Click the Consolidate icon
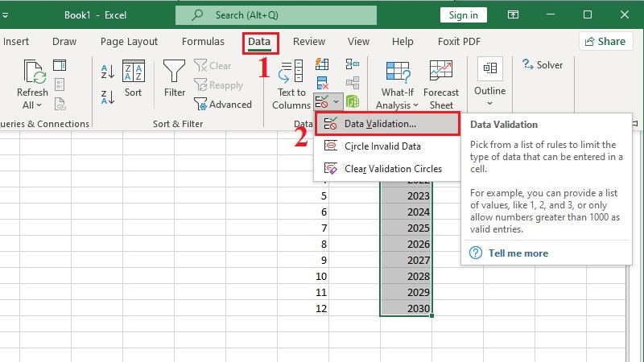The image size is (644, 362). pyautogui.click(x=353, y=64)
